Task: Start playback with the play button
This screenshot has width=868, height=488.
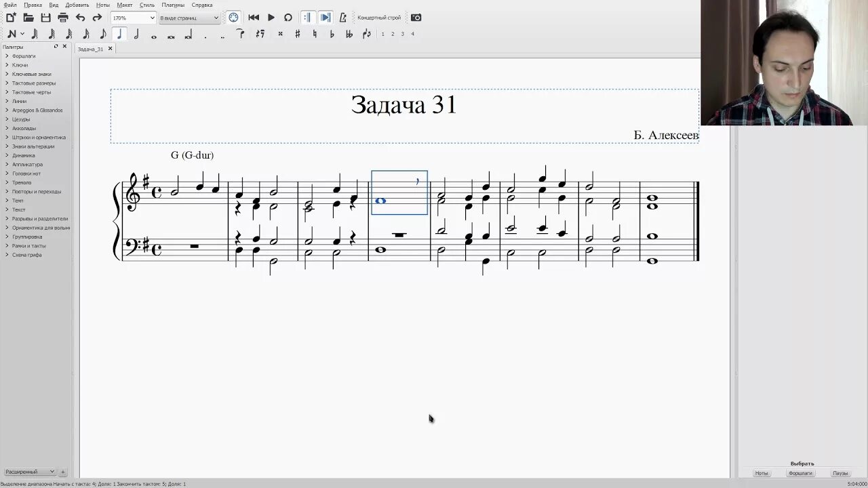Action: [271, 18]
